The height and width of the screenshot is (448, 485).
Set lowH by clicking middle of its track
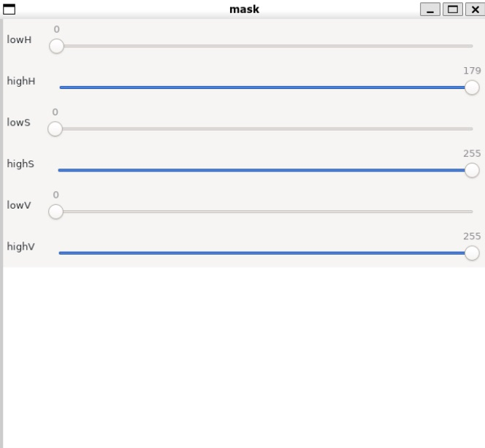pos(266,46)
